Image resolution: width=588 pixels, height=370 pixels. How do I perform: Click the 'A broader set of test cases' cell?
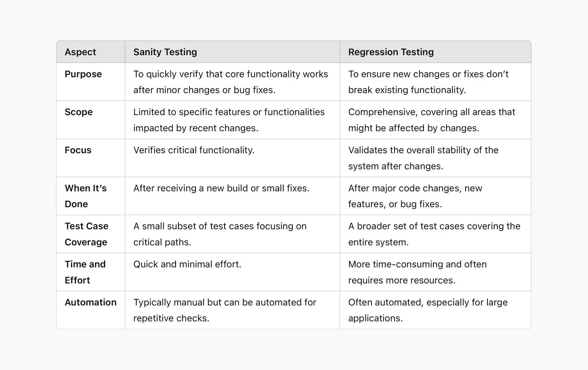coord(434,234)
